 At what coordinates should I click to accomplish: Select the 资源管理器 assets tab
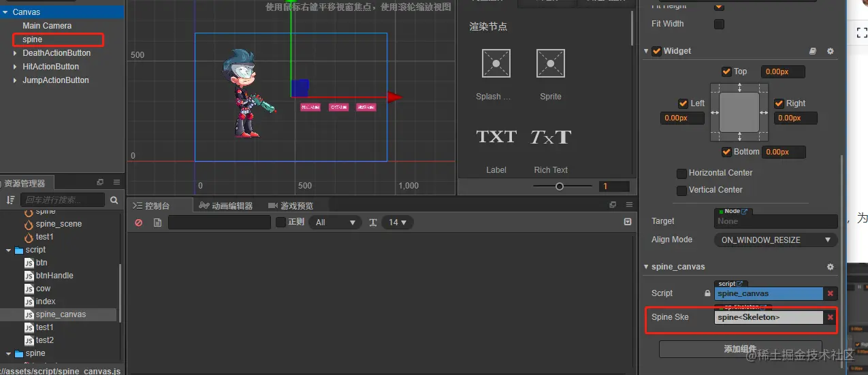25,183
